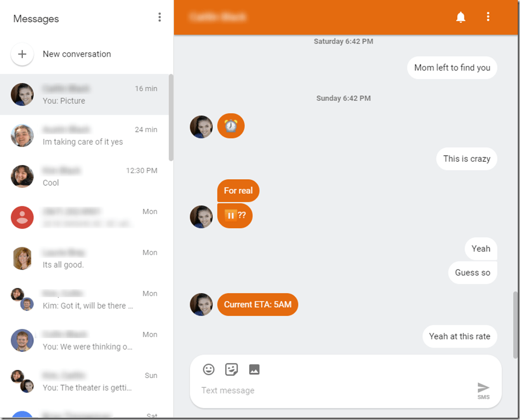Click the 'Sunday 6:42 PM' timestamp
Image resolution: width=520 pixels, height=420 pixels.
coord(343,98)
